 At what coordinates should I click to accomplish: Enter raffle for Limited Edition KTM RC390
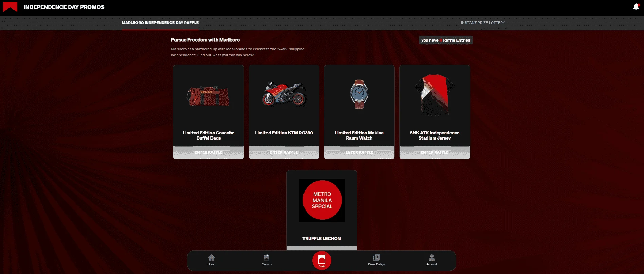tap(284, 152)
